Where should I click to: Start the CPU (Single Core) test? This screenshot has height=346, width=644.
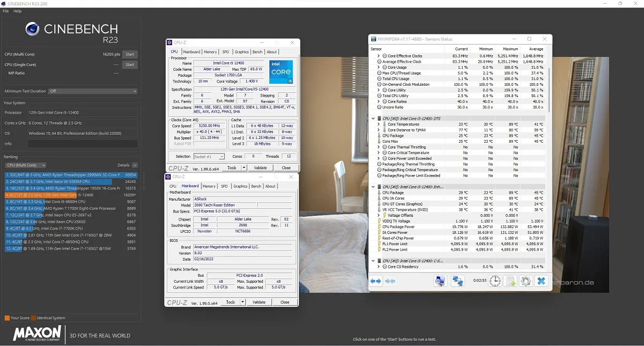tap(129, 64)
